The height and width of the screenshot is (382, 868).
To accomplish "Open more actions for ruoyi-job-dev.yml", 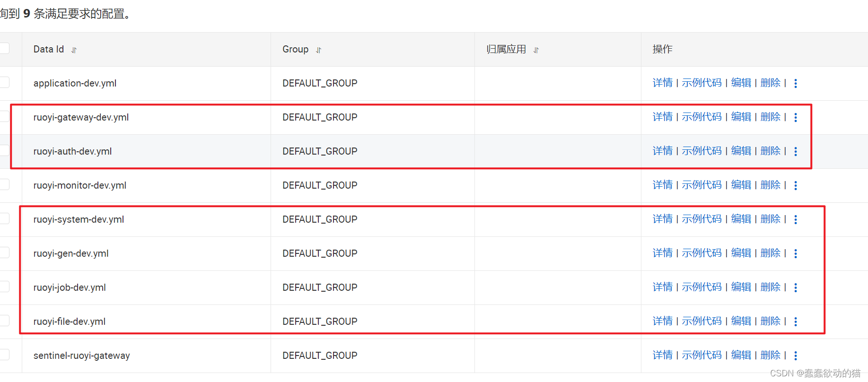I will pyautogui.click(x=796, y=287).
